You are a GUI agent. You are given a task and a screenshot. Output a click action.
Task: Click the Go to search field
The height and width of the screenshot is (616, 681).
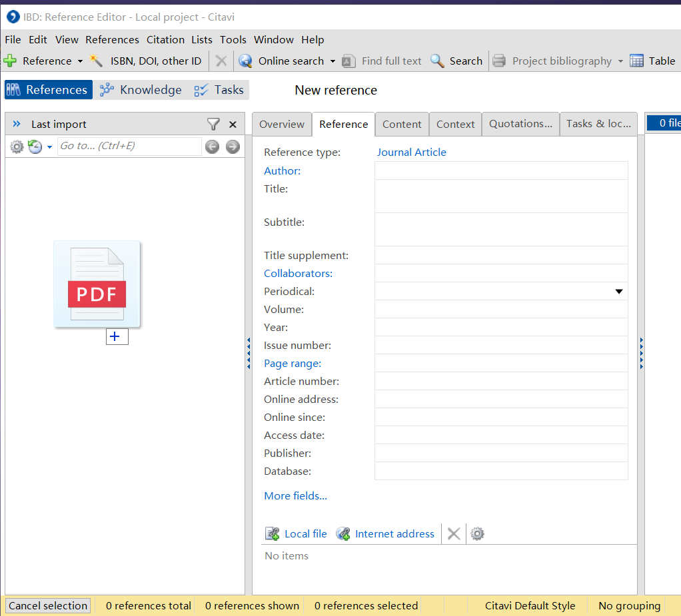click(129, 147)
